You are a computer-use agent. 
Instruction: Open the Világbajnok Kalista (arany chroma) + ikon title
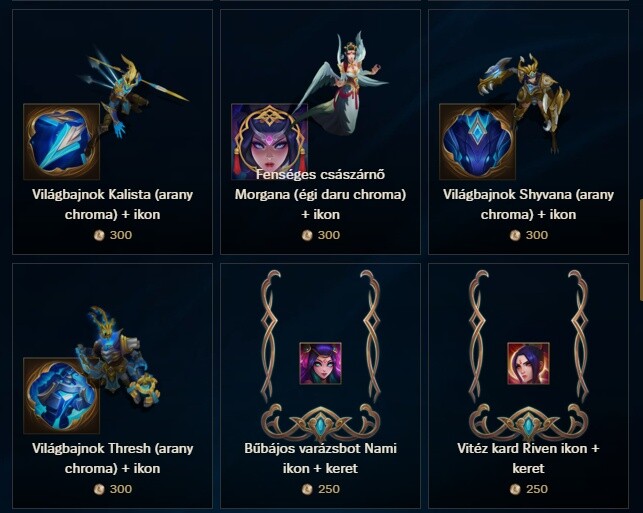pos(112,204)
